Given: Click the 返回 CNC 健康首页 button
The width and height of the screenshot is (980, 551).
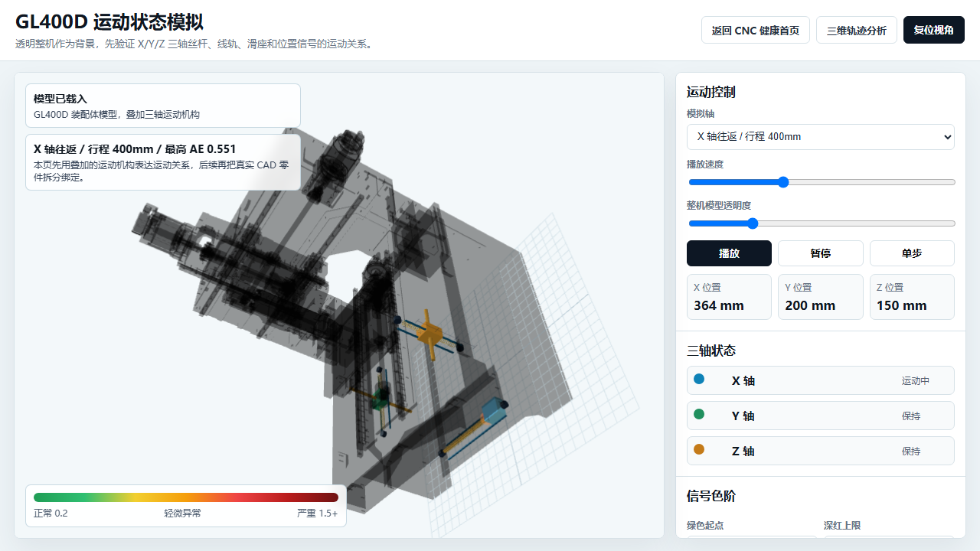Looking at the screenshot, I should pyautogui.click(x=756, y=30).
